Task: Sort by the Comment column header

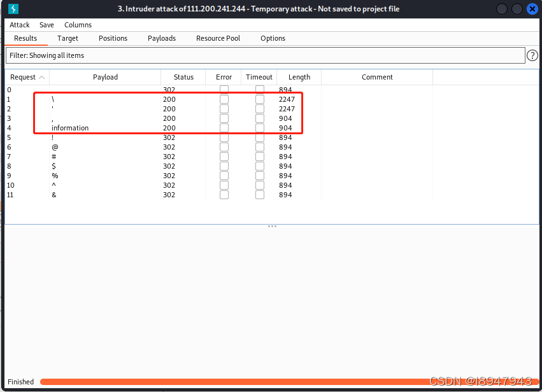Action: [x=377, y=77]
